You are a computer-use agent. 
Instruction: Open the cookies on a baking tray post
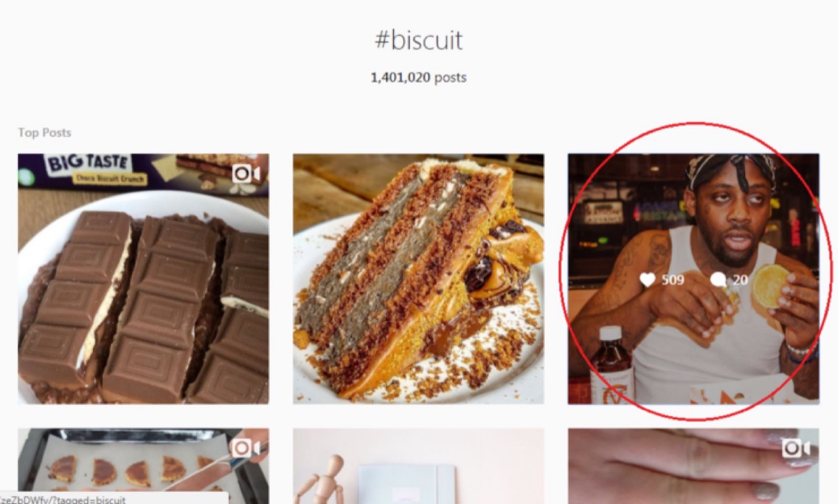pos(143,466)
